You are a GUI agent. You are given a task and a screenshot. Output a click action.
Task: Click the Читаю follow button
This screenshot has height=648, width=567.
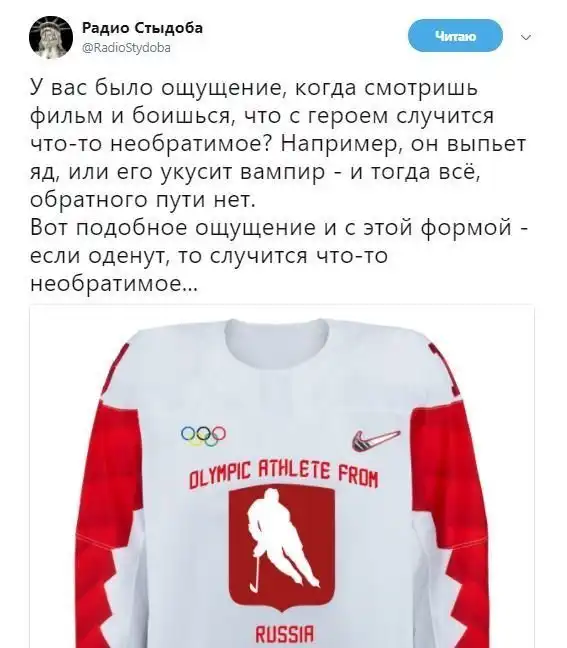click(455, 36)
